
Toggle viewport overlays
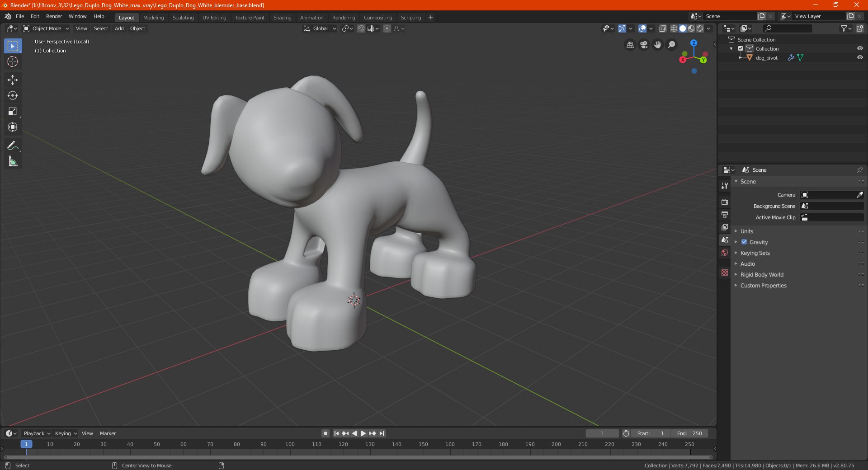pos(642,28)
